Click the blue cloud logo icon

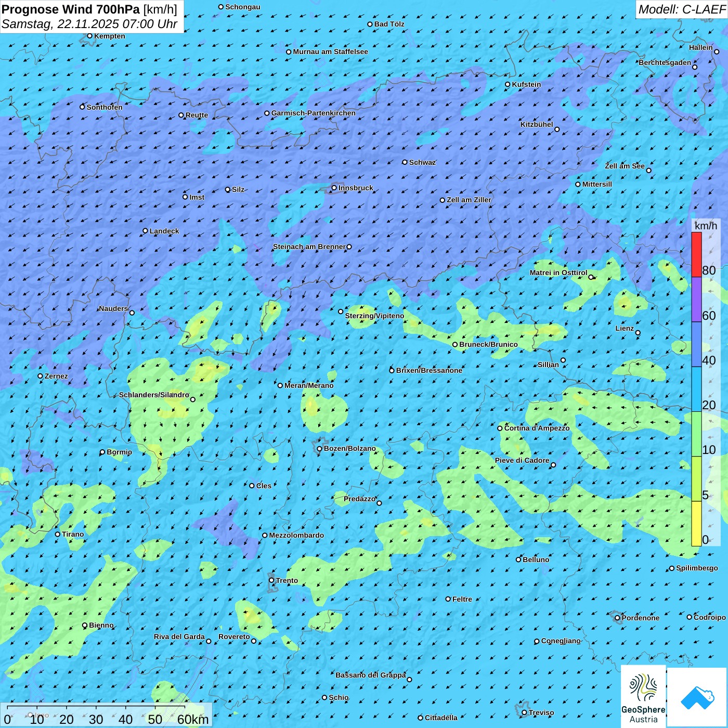[697, 697]
